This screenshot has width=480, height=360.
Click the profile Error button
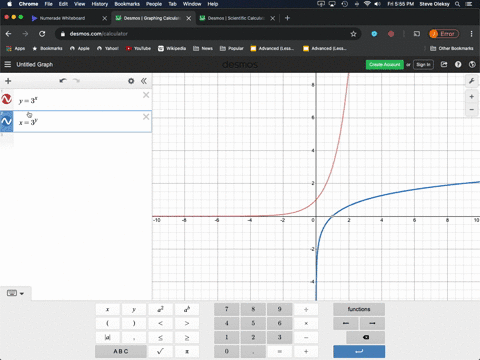click(x=444, y=34)
